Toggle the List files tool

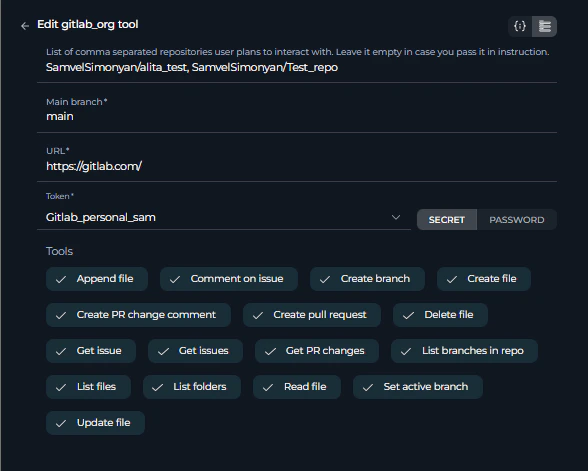[88, 387]
